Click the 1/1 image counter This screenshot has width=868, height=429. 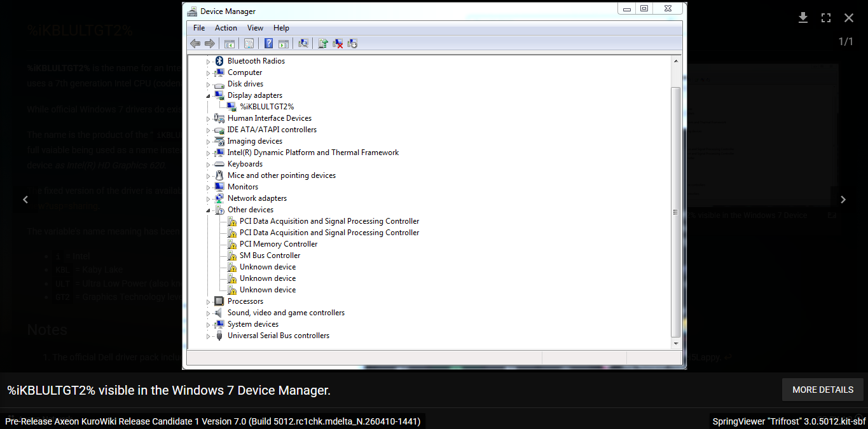tap(846, 42)
